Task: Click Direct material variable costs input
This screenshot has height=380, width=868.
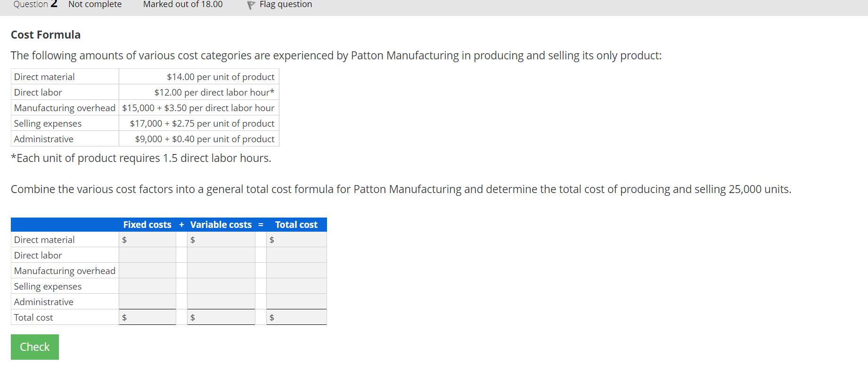Action: click(x=221, y=240)
